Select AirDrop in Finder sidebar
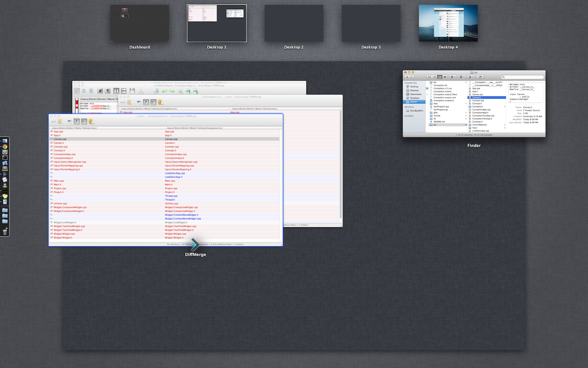The height and width of the screenshot is (368, 588). (x=414, y=86)
